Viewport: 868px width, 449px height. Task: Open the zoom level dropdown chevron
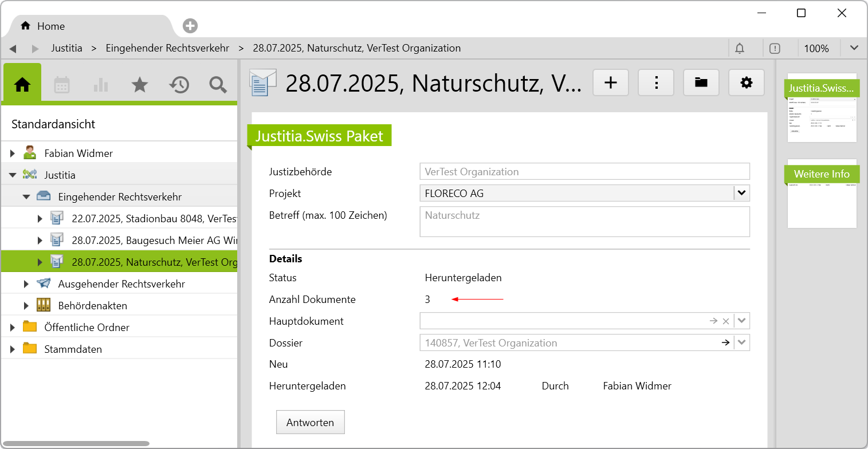pos(854,49)
